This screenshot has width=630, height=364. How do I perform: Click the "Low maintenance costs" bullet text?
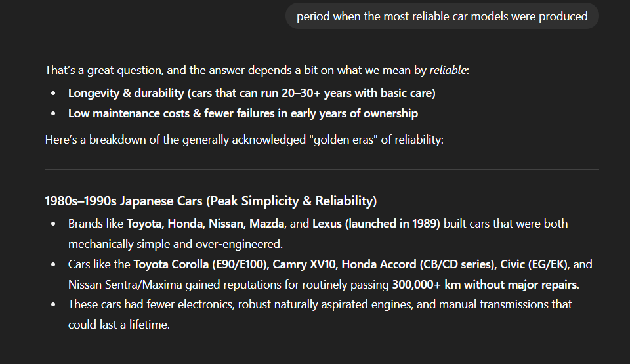click(243, 113)
